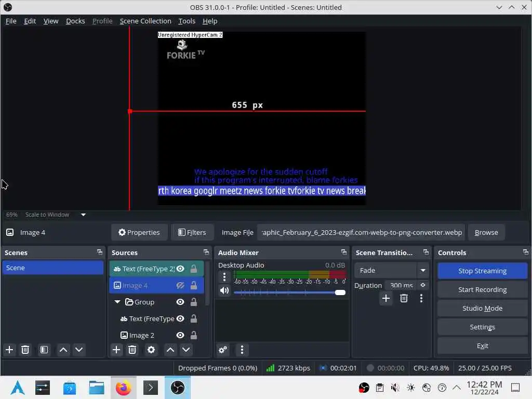Viewport: 532px width, 399px height.
Task: Click the Duration 300 ms field
Action: 401,285
